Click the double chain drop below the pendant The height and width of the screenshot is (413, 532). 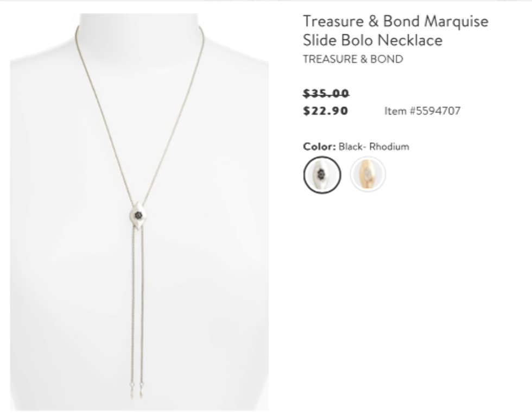pos(137,305)
